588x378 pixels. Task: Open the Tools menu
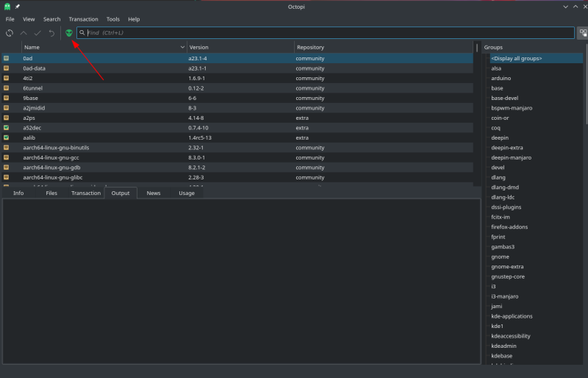coord(113,19)
